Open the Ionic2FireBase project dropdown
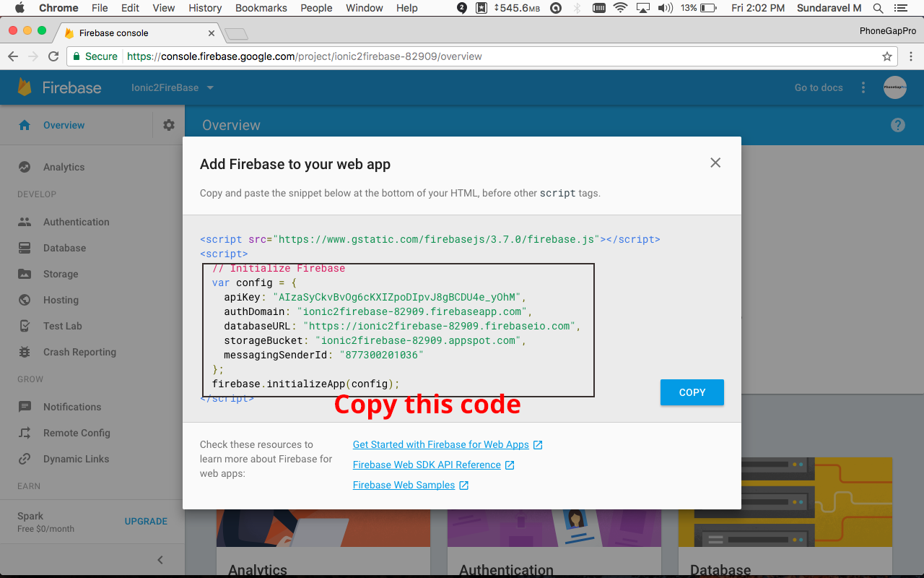 click(x=173, y=87)
